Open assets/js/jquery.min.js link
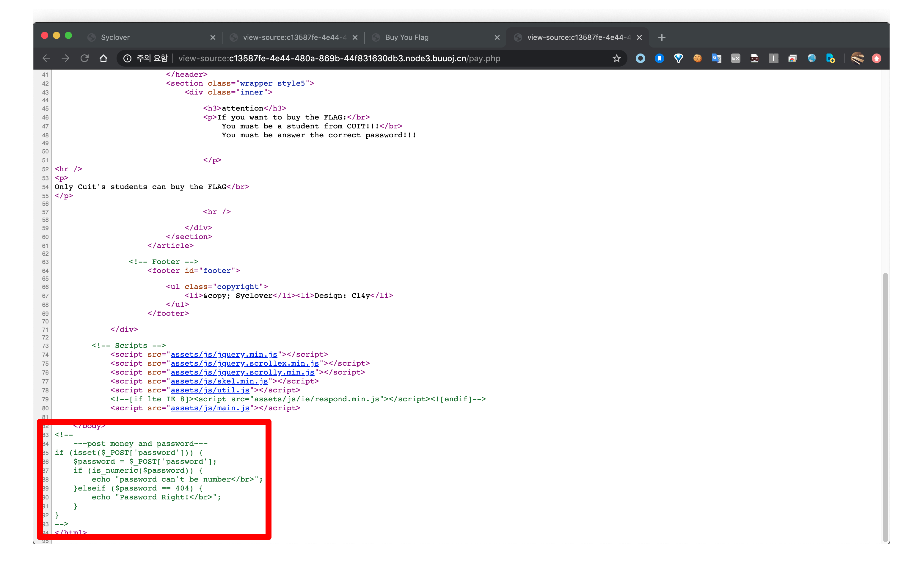923x588 pixels. [224, 355]
